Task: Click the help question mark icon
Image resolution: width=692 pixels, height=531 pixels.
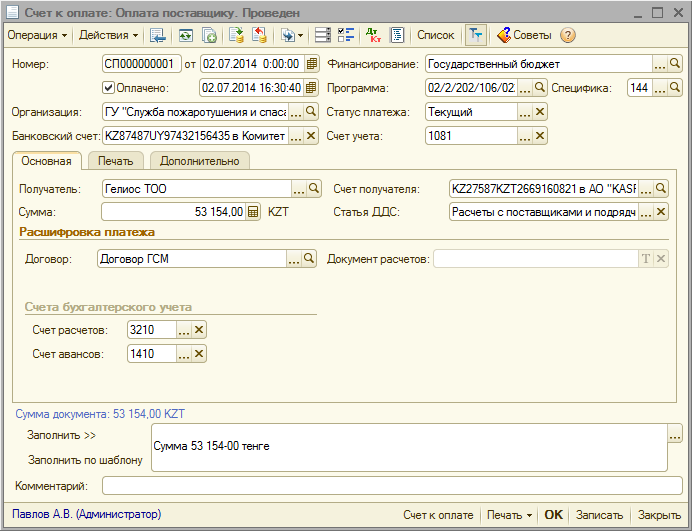Action: tap(568, 35)
